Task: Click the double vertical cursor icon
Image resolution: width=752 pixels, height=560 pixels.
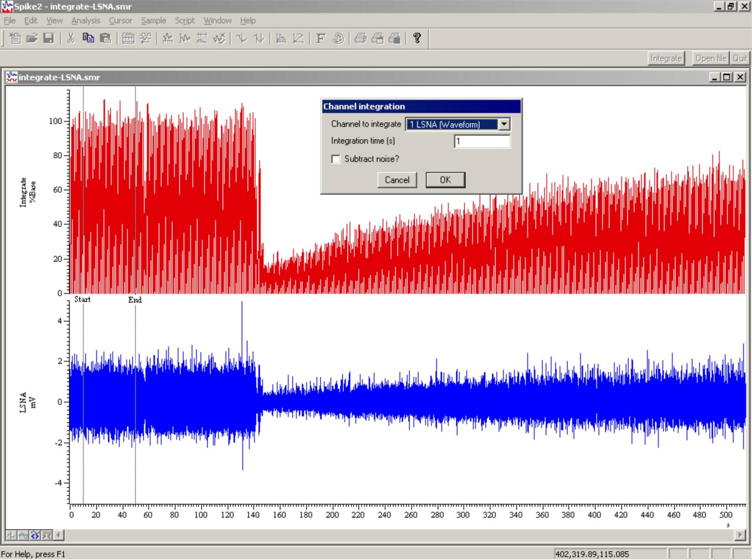Action: tap(259, 38)
